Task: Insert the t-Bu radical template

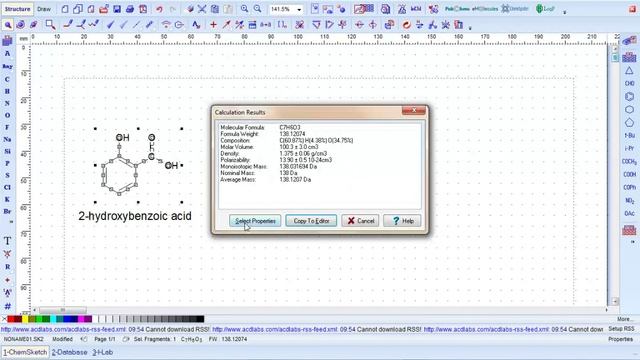Action: click(629, 136)
